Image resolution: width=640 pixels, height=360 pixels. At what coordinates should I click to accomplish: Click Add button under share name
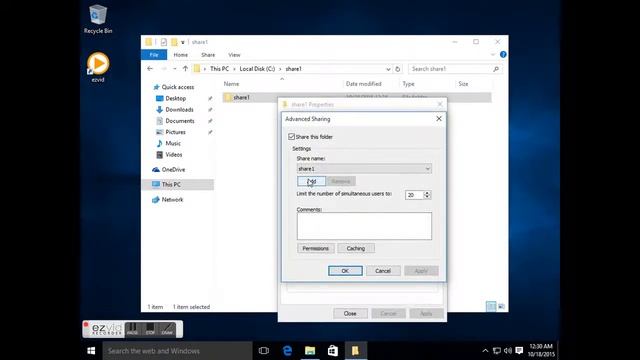311,181
